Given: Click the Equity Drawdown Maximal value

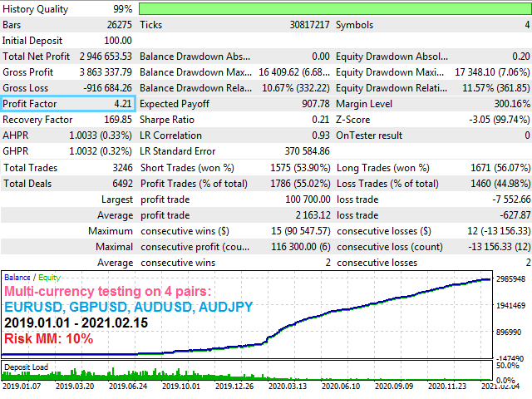Looking at the screenshot, I should click(x=492, y=72).
